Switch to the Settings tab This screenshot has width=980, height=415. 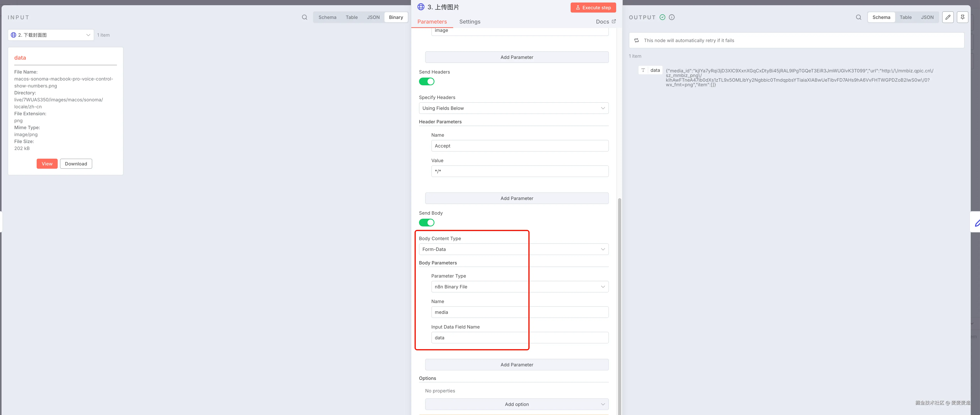tap(470, 22)
